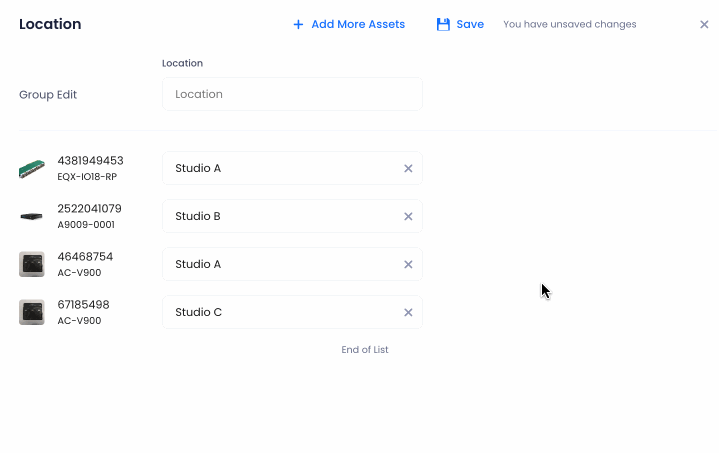Click the plus icon beside Add More Assets
This screenshot has height=453, width=719.
click(298, 24)
